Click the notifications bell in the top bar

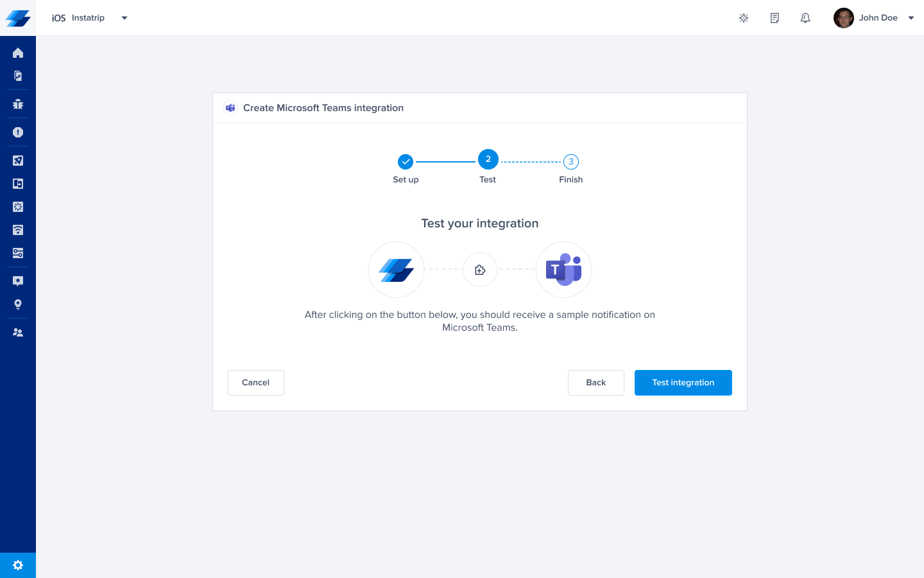click(805, 17)
